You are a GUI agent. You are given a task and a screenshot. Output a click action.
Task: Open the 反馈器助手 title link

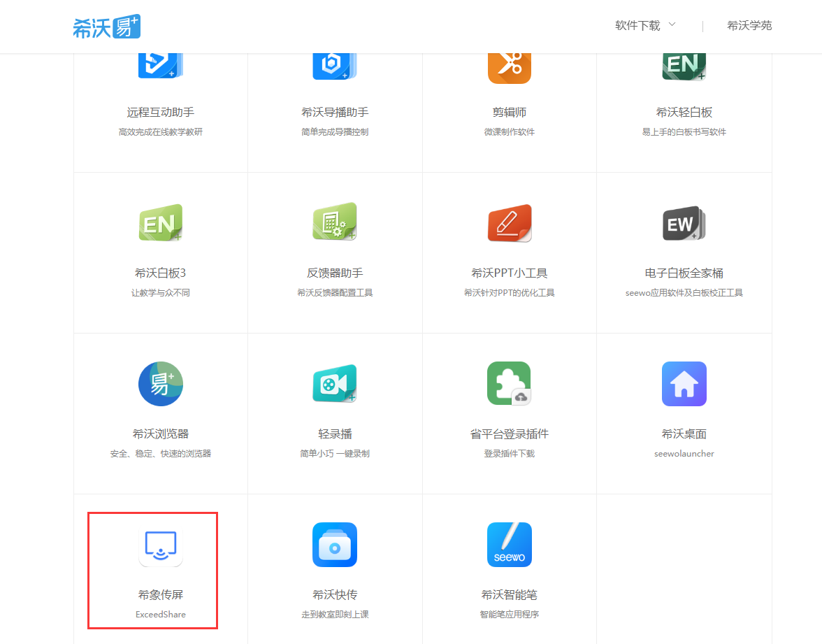pyautogui.click(x=334, y=273)
